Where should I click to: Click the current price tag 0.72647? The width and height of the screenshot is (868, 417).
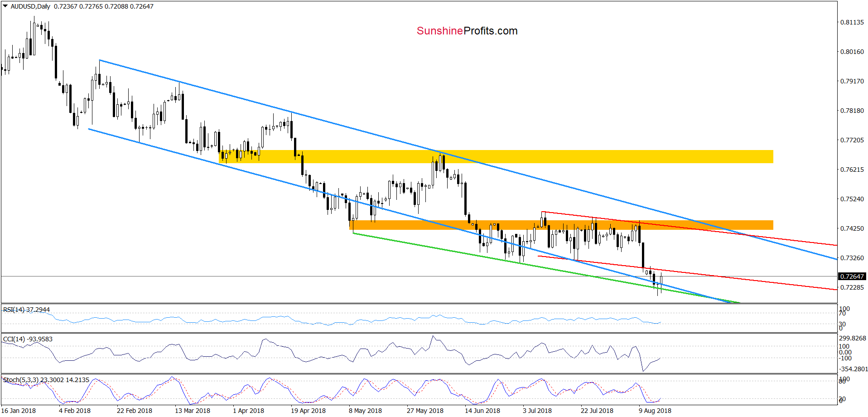click(853, 276)
